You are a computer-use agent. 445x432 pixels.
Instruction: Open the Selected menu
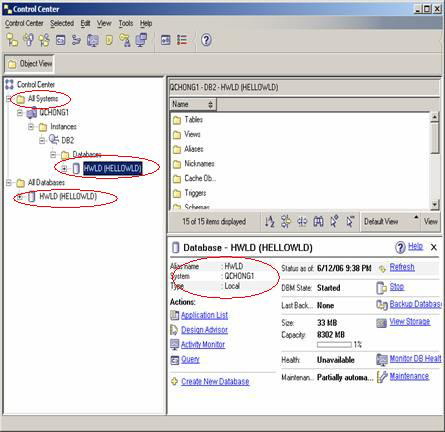(x=62, y=23)
